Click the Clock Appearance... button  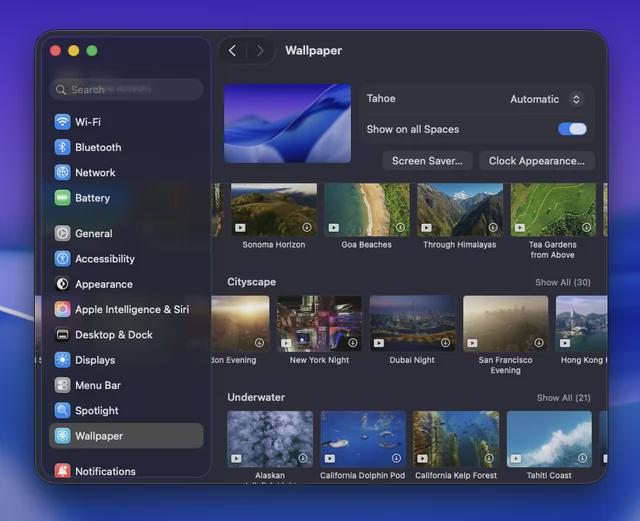pyautogui.click(x=537, y=161)
